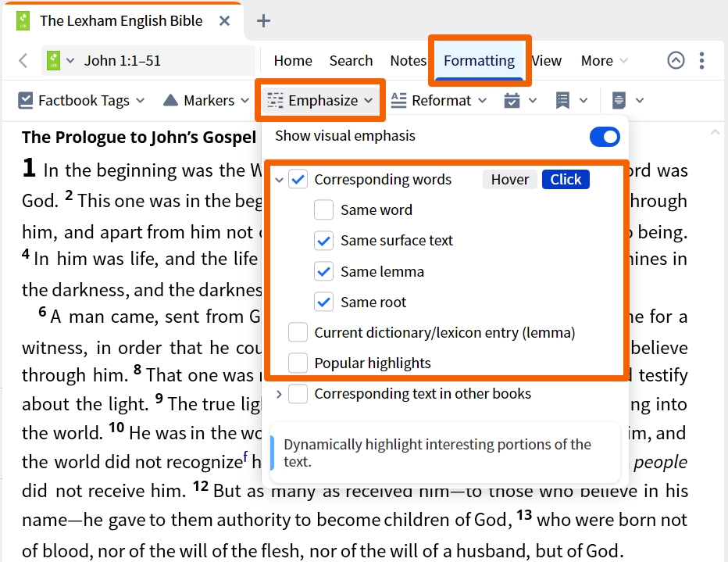Click the calendar checkmark reading plan icon

click(512, 100)
